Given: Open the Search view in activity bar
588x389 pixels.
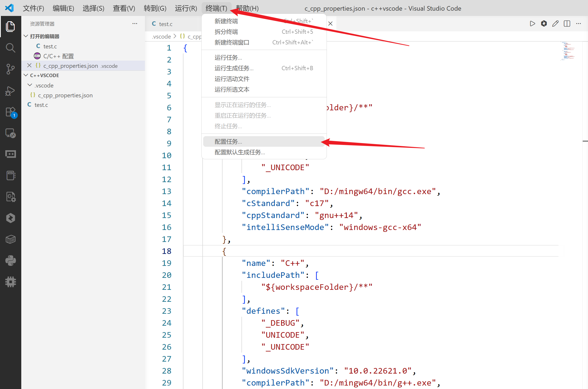Looking at the screenshot, I should 10,48.
